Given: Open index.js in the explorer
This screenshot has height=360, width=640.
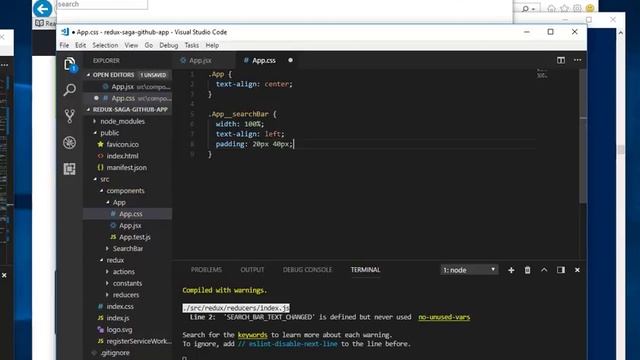Looking at the screenshot, I should [118, 318].
